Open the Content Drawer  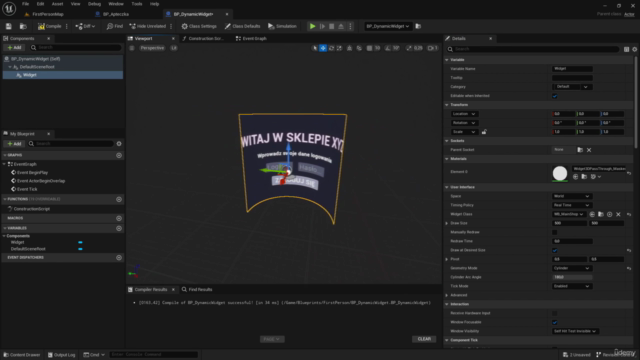21,355
